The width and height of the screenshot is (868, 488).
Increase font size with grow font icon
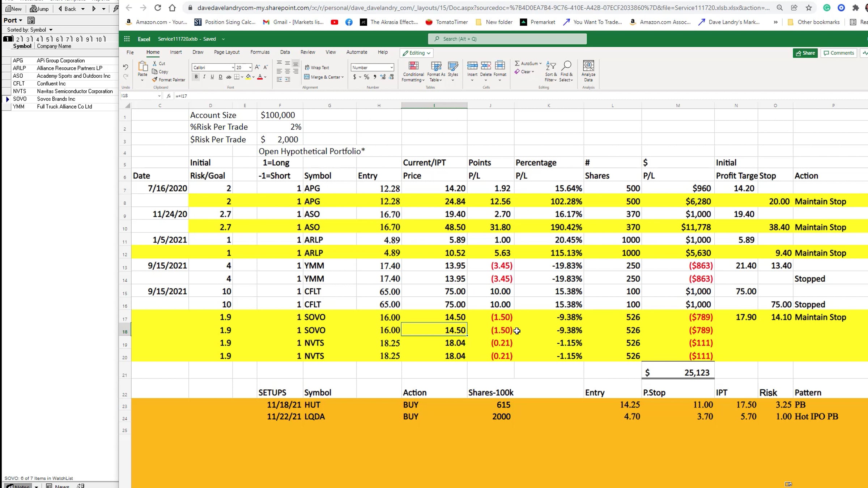(257, 67)
